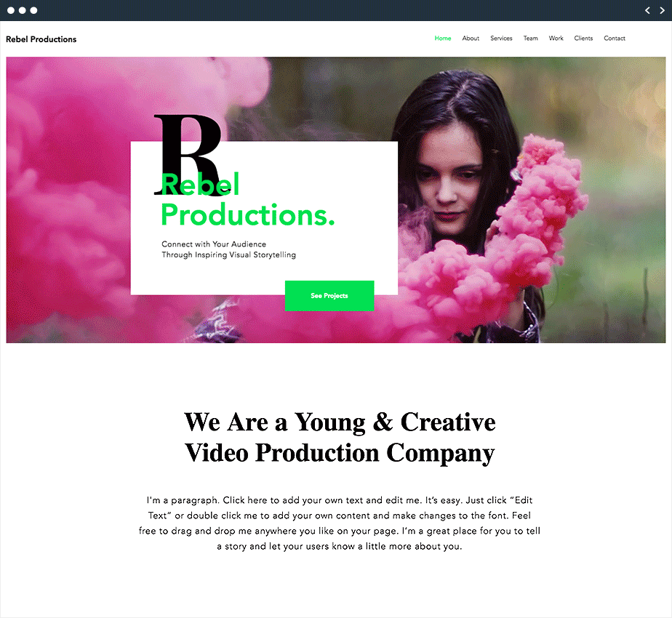672x618 pixels.
Task: Go to the About page
Action: pos(471,38)
